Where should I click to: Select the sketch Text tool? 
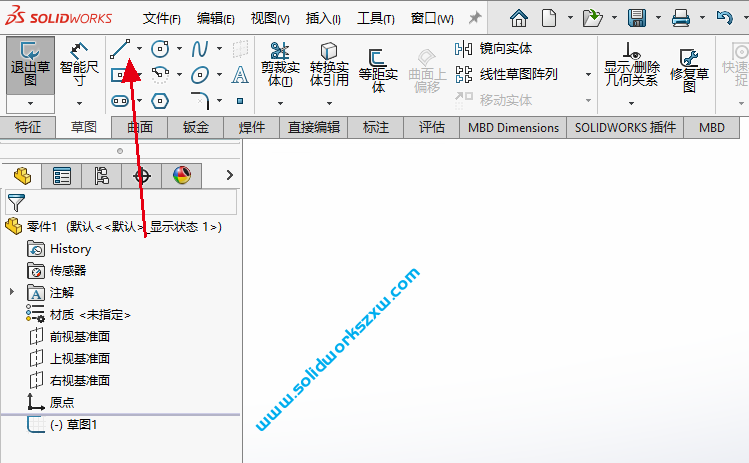(240, 75)
